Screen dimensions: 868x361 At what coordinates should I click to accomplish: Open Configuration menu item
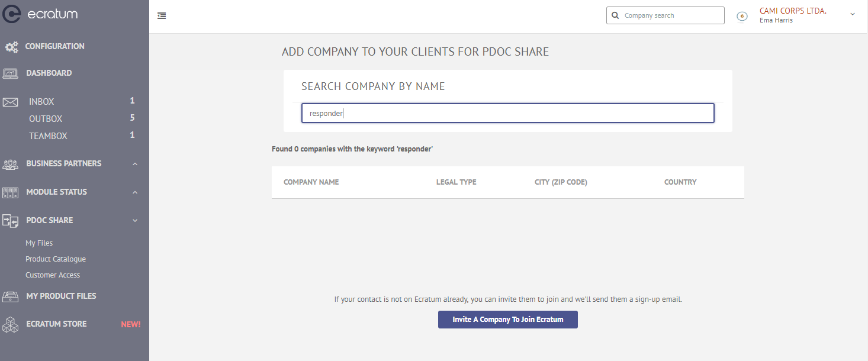[54, 46]
